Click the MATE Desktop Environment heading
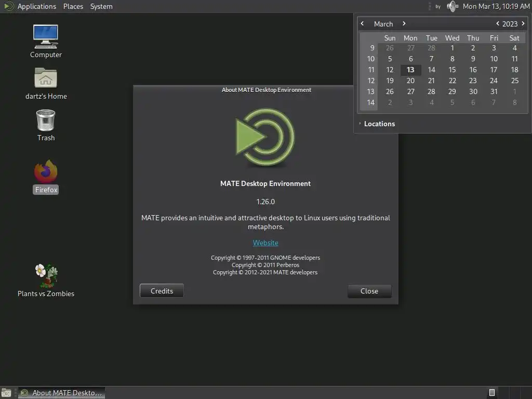 tap(265, 183)
